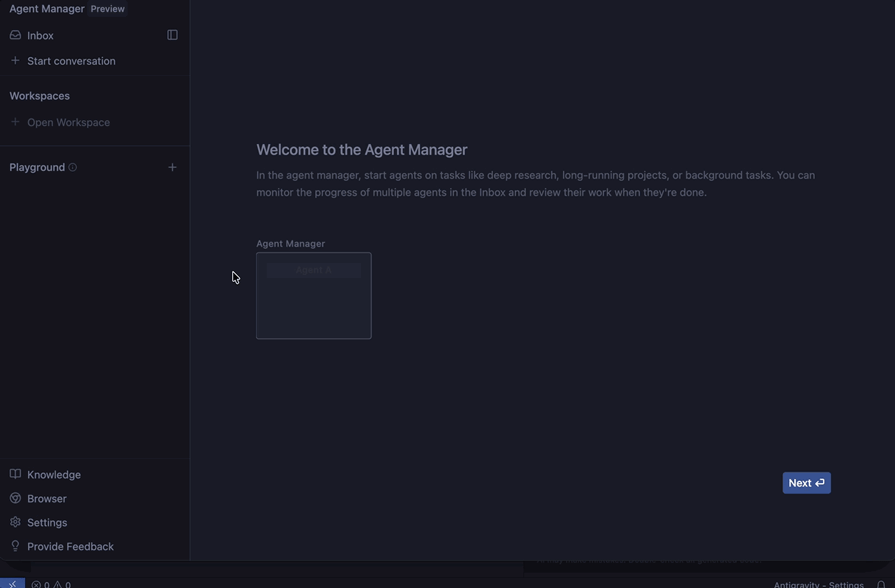Open the Inbox panel
This screenshot has width=895, height=588.
pyautogui.click(x=40, y=34)
